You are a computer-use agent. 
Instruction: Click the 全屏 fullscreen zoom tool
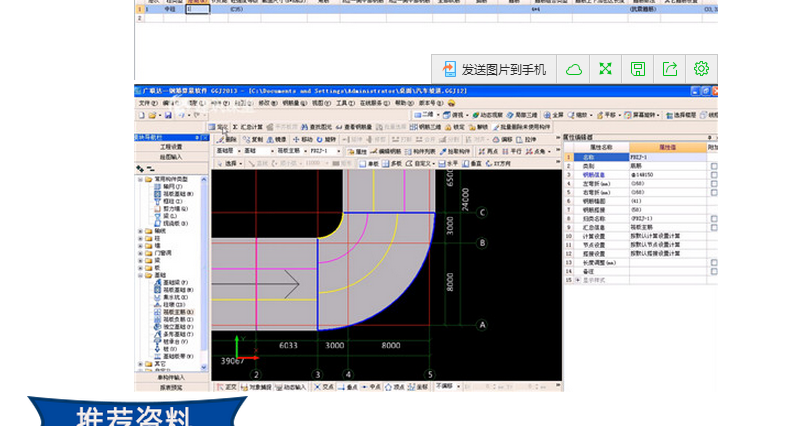point(553,115)
